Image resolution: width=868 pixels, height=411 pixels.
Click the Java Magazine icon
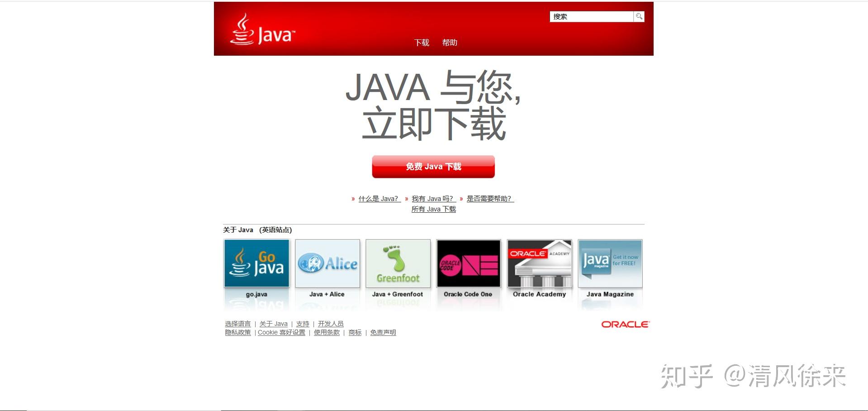610,263
